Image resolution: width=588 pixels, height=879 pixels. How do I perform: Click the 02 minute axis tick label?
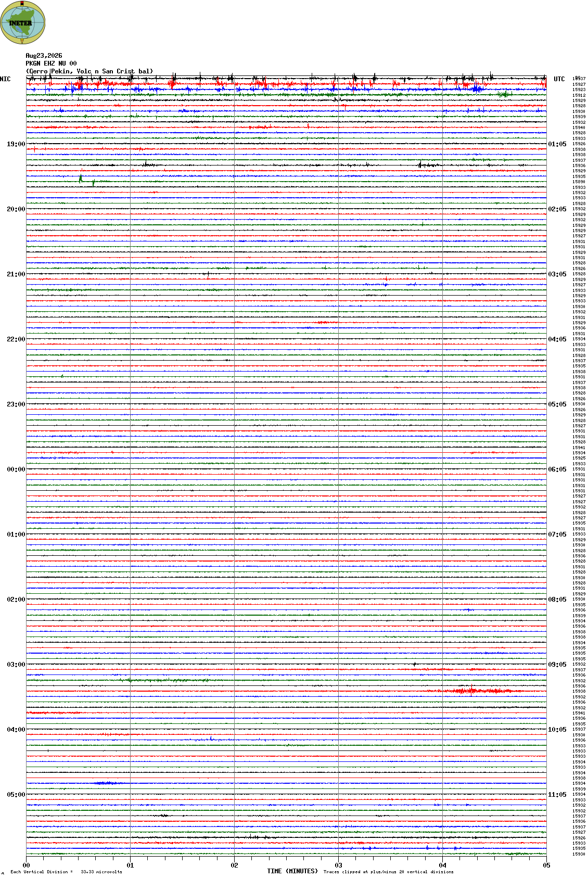(234, 865)
